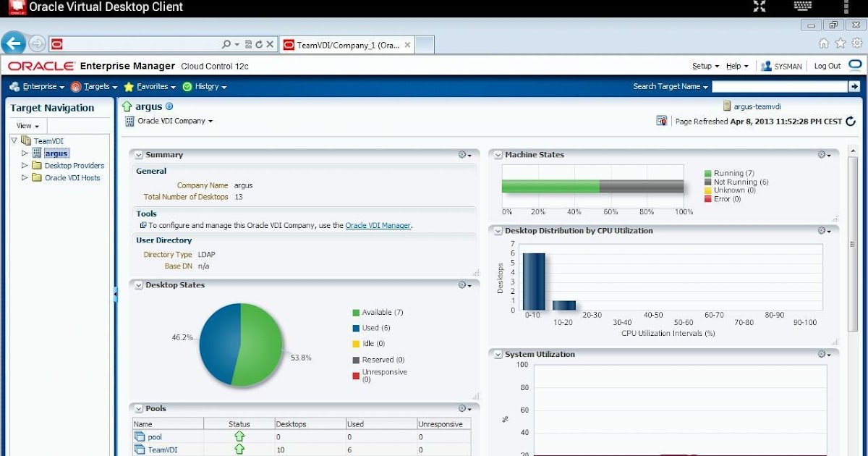The width and height of the screenshot is (868, 456).
Task: Click the Search Target Name input field
Action: pos(780,86)
